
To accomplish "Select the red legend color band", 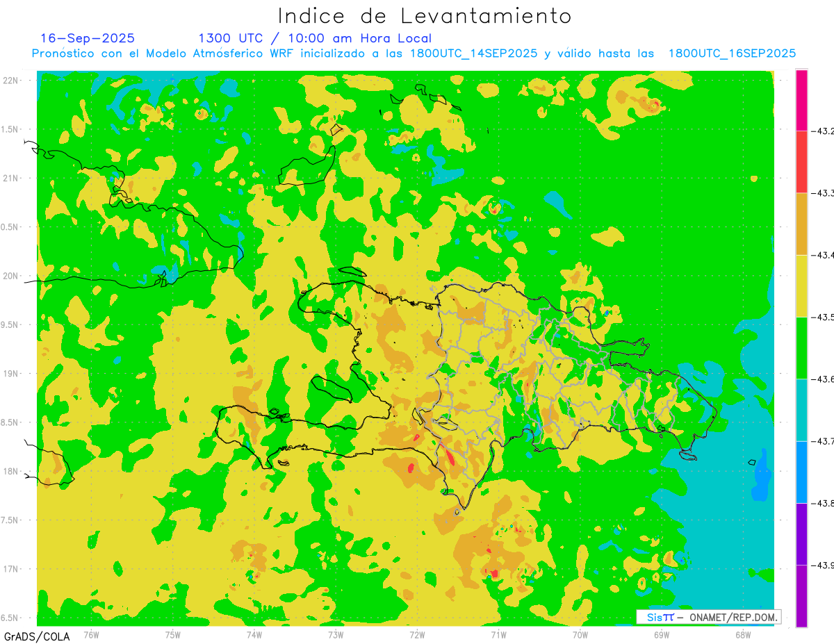I will point(801,161).
